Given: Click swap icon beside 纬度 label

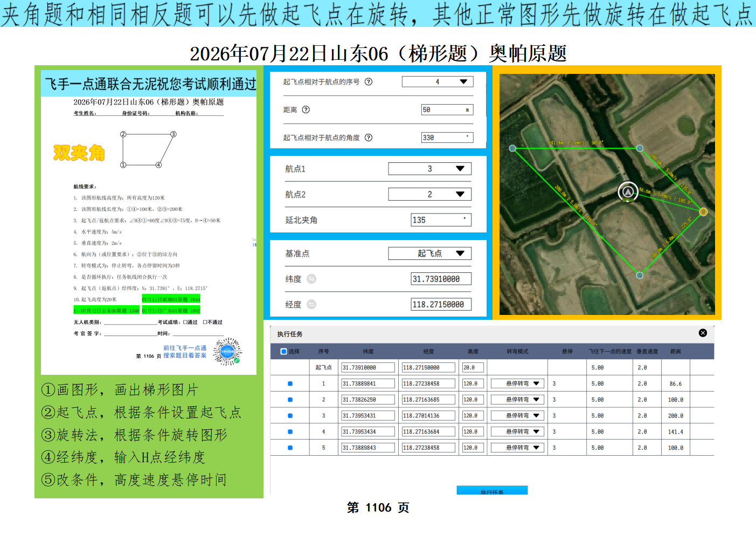Looking at the screenshot, I should [311, 279].
